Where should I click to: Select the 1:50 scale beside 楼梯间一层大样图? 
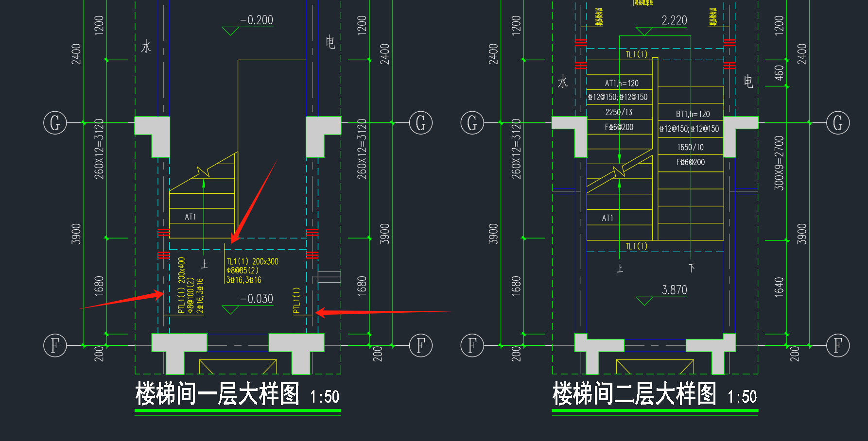click(x=325, y=397)
